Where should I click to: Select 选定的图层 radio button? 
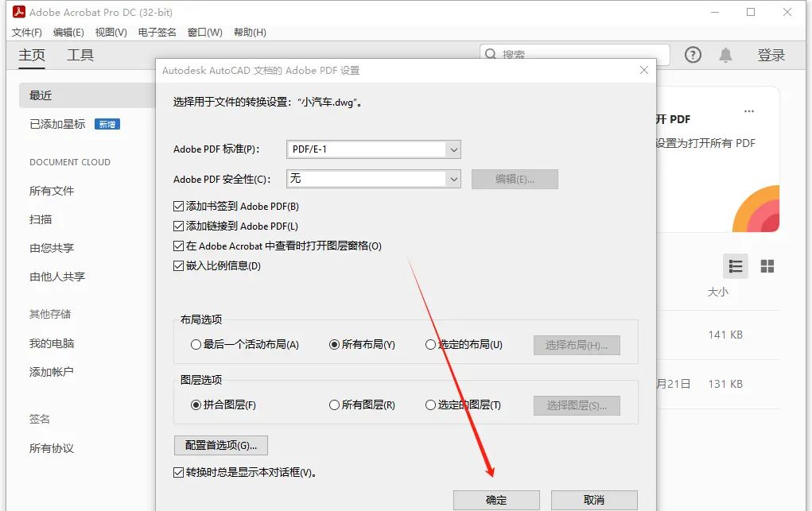coord(430,405)
